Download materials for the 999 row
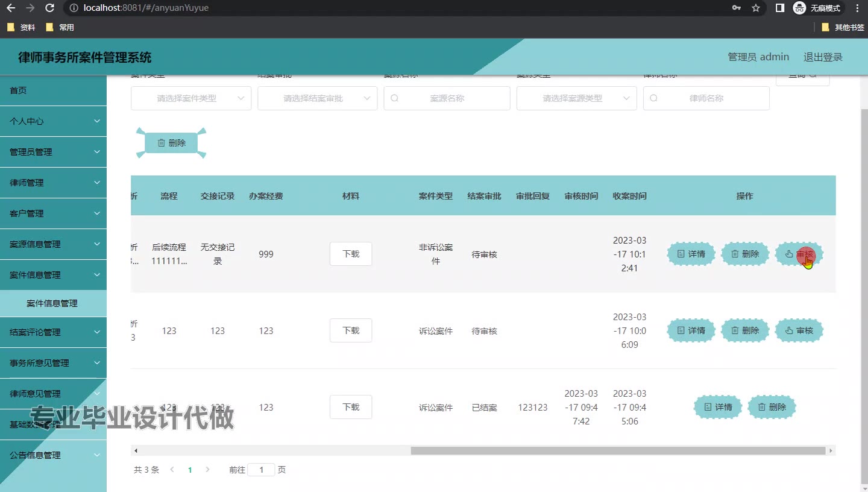 point(351,254)
